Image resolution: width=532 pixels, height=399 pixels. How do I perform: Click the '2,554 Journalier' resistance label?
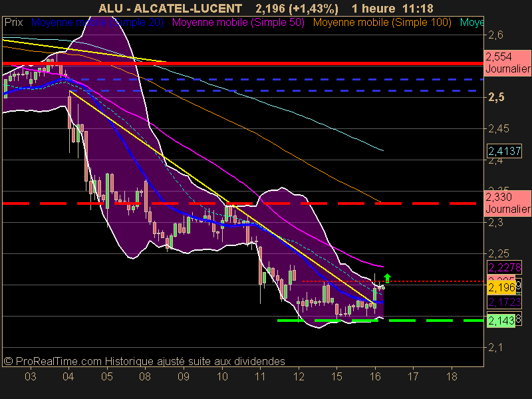pyautogui.click(x=507, y=63)
